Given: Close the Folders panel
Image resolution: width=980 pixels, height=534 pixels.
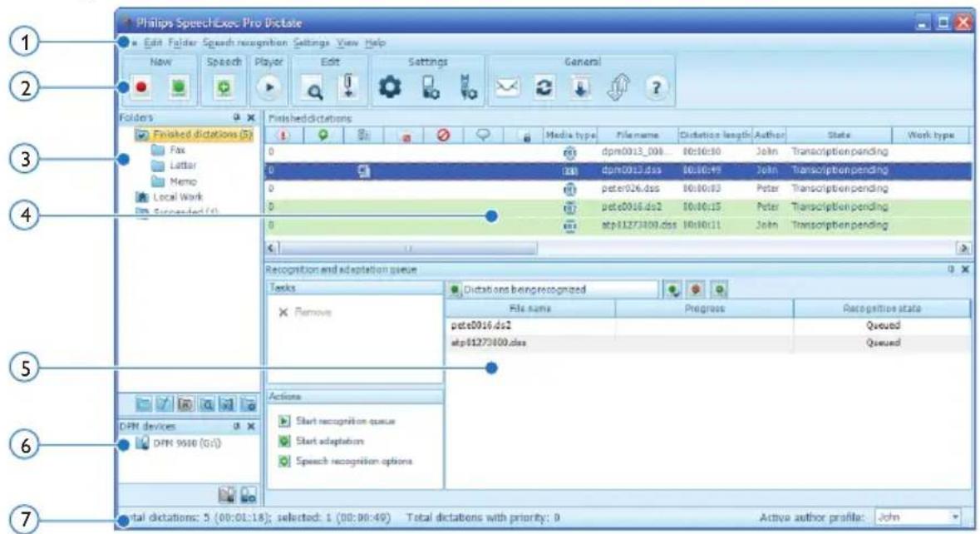Looking at the screenshot, I should click(251, 117).
